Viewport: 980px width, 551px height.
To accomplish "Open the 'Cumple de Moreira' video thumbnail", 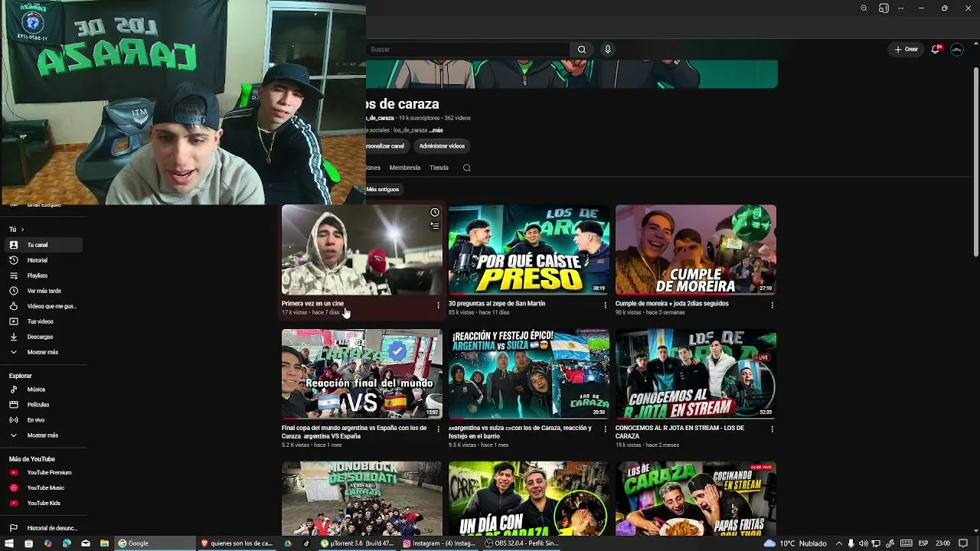I will pos(696,249).
